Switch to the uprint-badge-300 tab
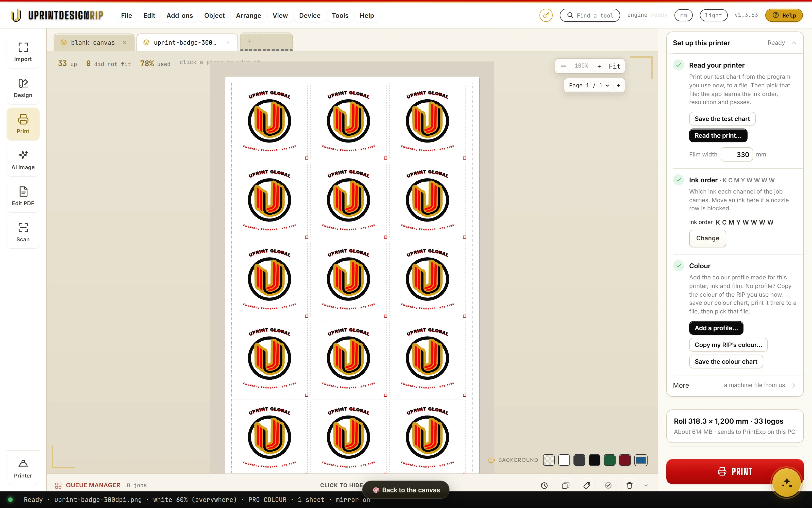The height and width of the screenshot is (508, 812). 184,43
